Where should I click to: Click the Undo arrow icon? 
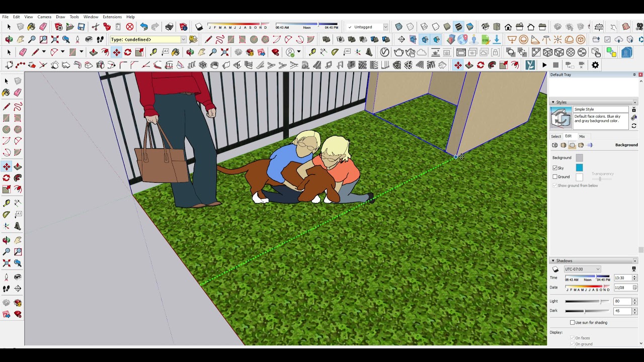[144, 27]
